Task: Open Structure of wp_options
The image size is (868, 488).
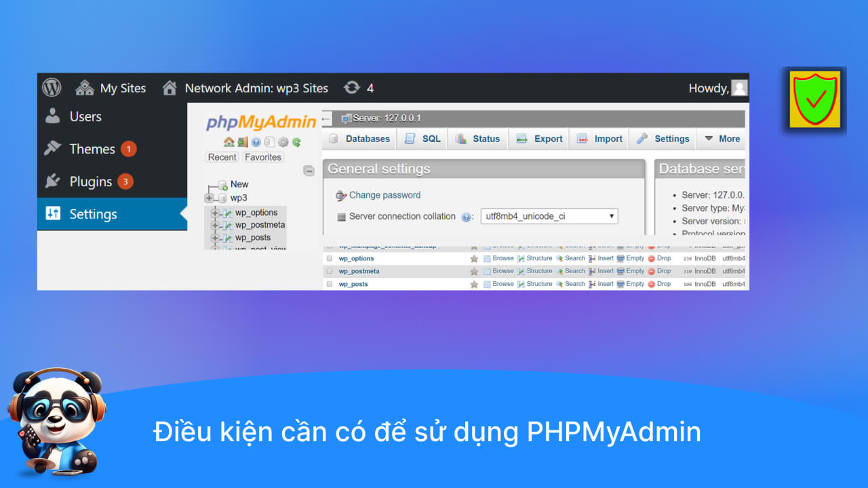Action: [535, 258]
